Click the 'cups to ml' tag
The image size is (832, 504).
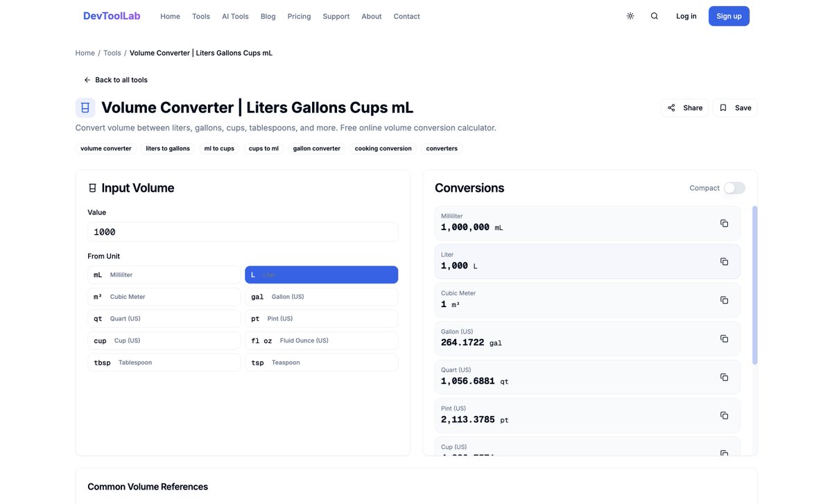263,148
